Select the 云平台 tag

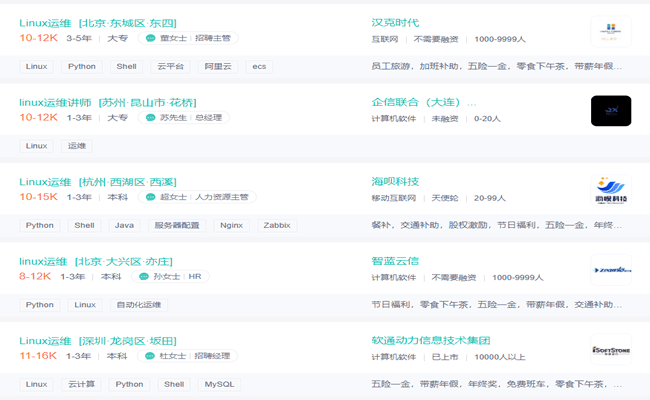[170, 66]
